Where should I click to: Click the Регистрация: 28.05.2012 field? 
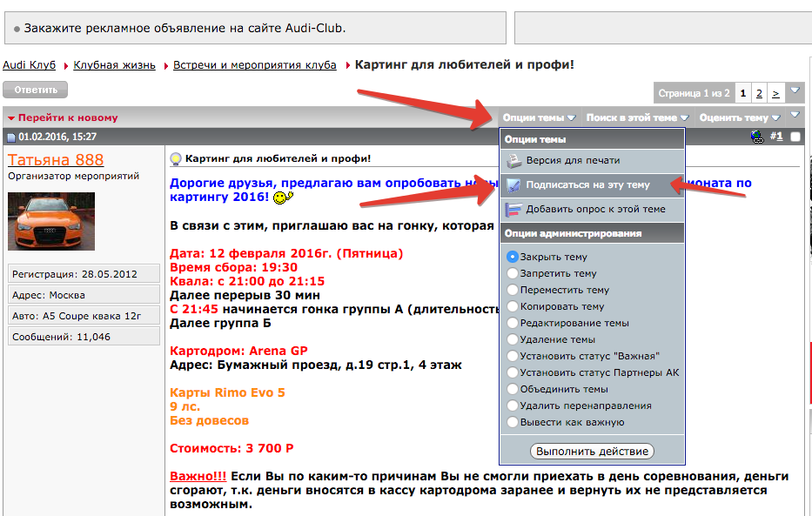84,274
